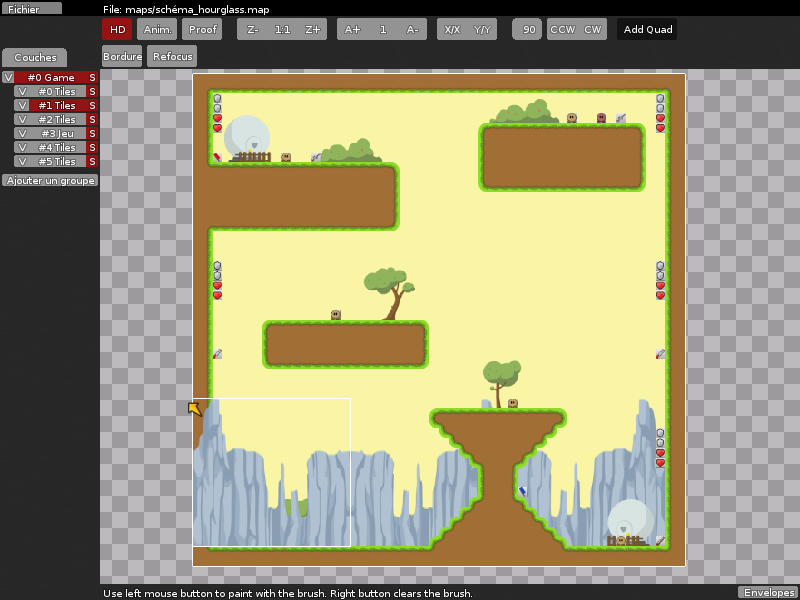
Task: Switch to the Couches tab
Action: 35,58
